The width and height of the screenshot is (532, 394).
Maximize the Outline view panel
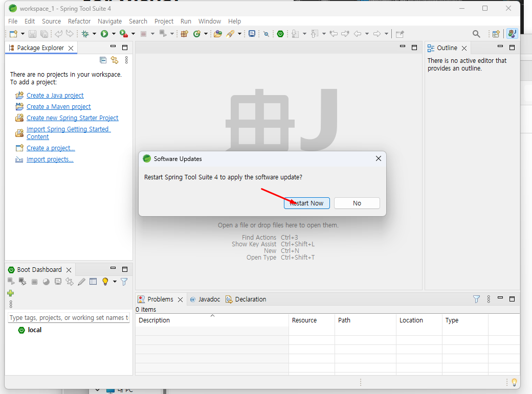point(513,48)
